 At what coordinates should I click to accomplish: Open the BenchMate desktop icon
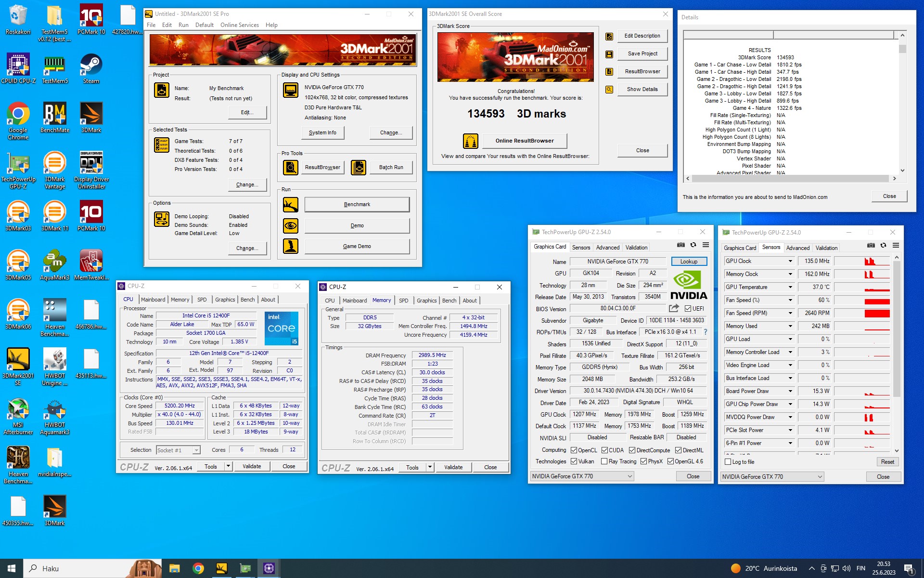[55, 117]
